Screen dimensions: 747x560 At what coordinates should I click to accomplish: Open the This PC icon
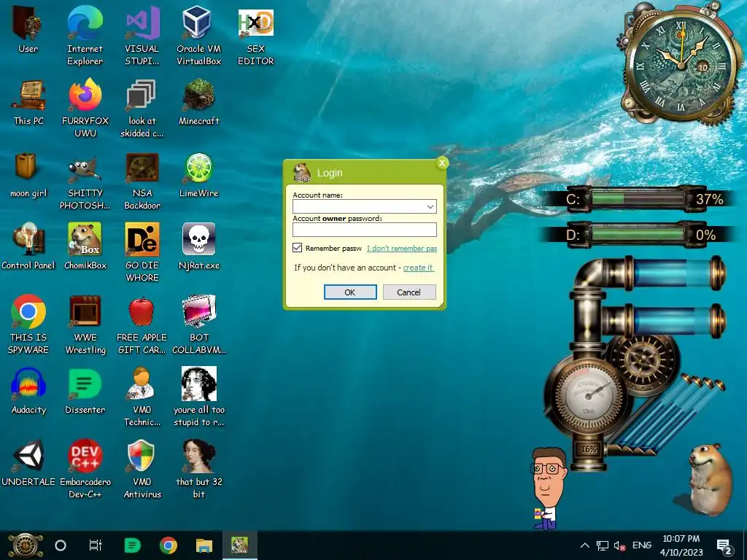click(28, 102)
